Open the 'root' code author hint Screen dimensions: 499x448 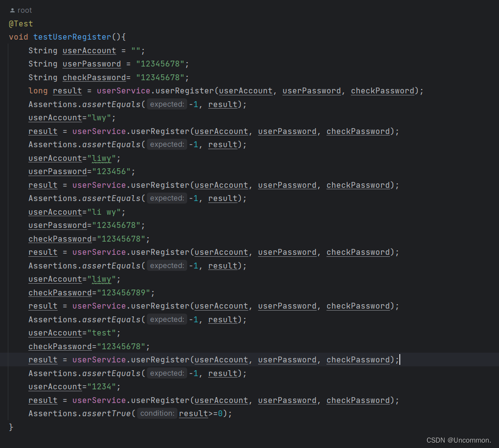click(x=24, y=10)
